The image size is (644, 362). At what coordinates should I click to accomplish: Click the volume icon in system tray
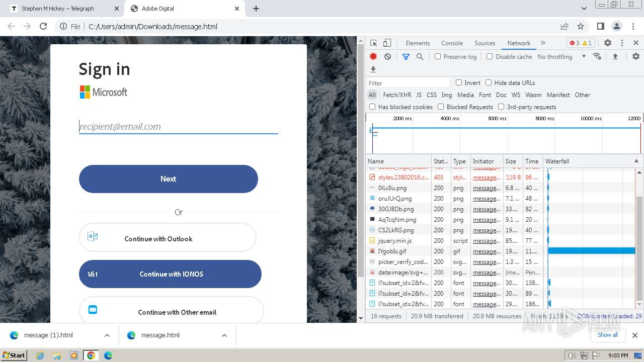tap(572, 355)
